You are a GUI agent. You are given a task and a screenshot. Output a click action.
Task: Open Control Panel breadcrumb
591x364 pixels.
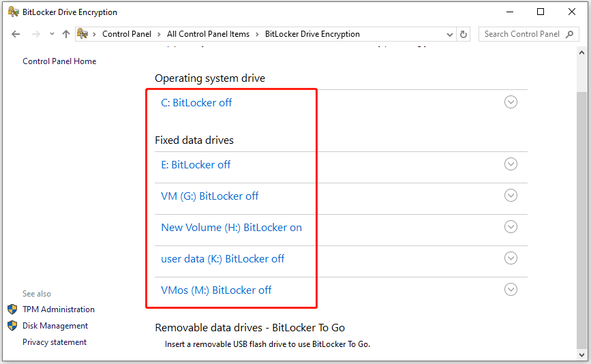127,34
